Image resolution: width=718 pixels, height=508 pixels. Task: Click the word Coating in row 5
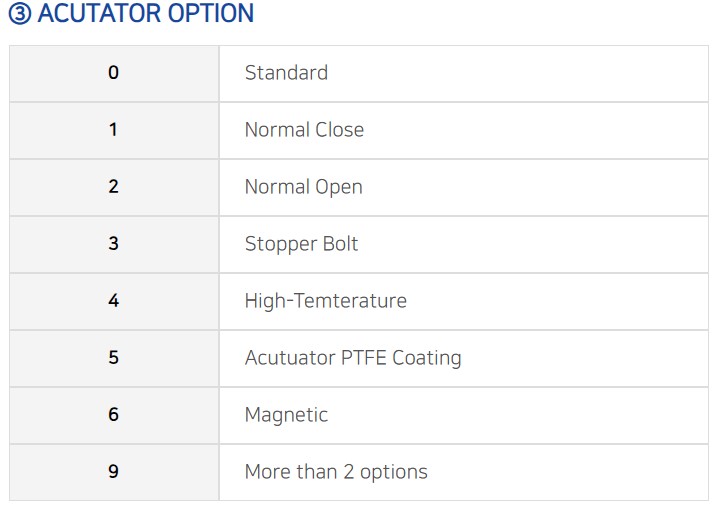click(427, 358)
